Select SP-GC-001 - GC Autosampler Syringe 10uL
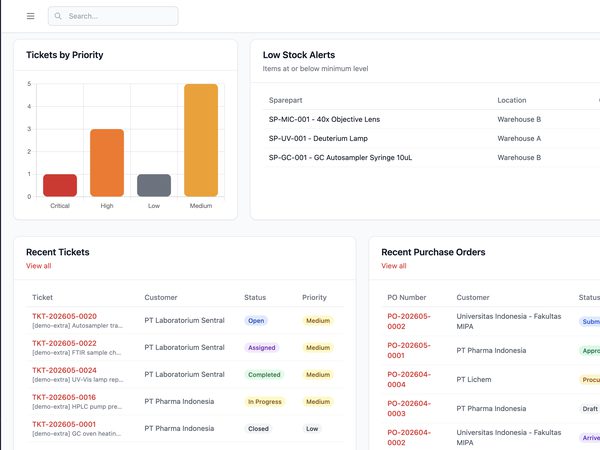600x450 pixels. click(432, 158)
